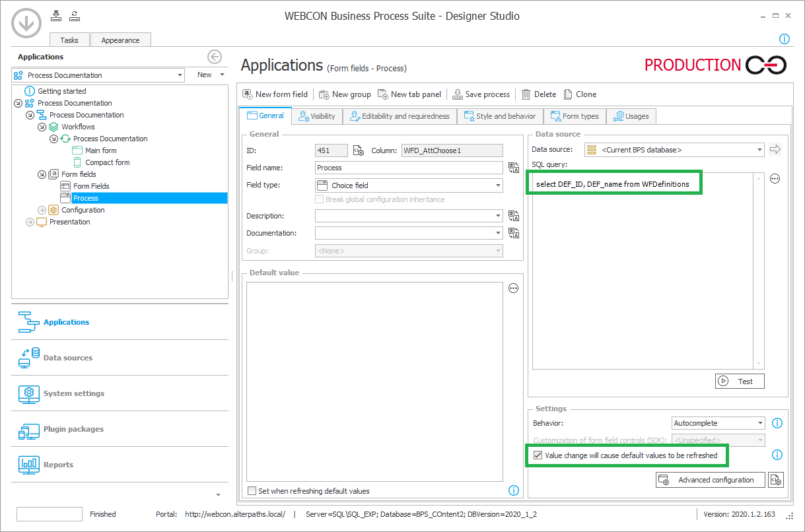Switch to Style and behavior tab

(500, 116)
